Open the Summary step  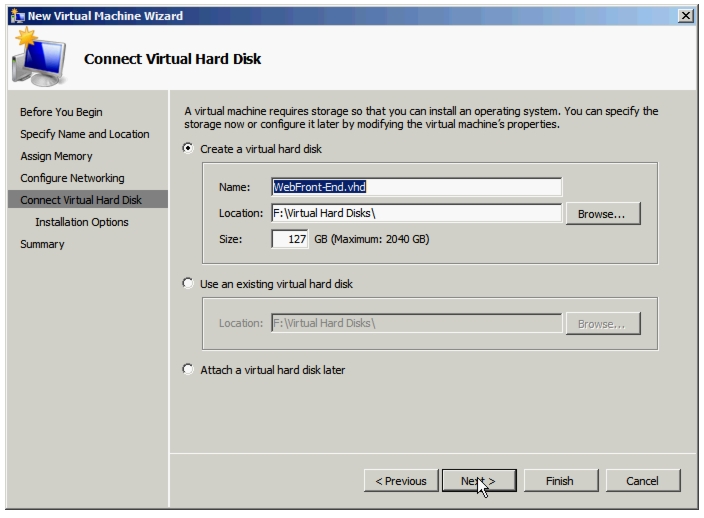[42, 244]
